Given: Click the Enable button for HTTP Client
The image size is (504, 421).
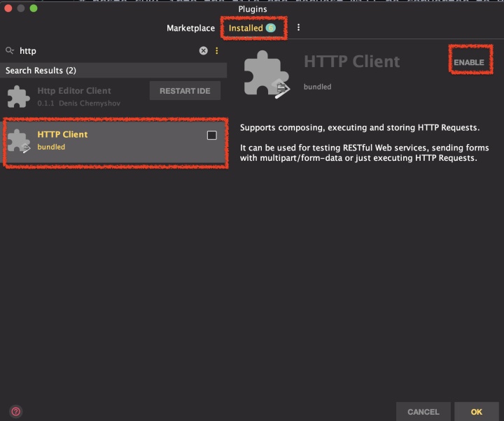Looking at the screenshot, I should [469, 62].
